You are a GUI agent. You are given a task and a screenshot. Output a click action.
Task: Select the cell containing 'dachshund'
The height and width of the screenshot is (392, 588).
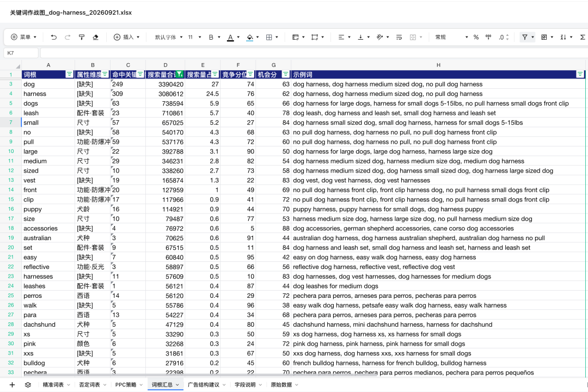(48, 324)
